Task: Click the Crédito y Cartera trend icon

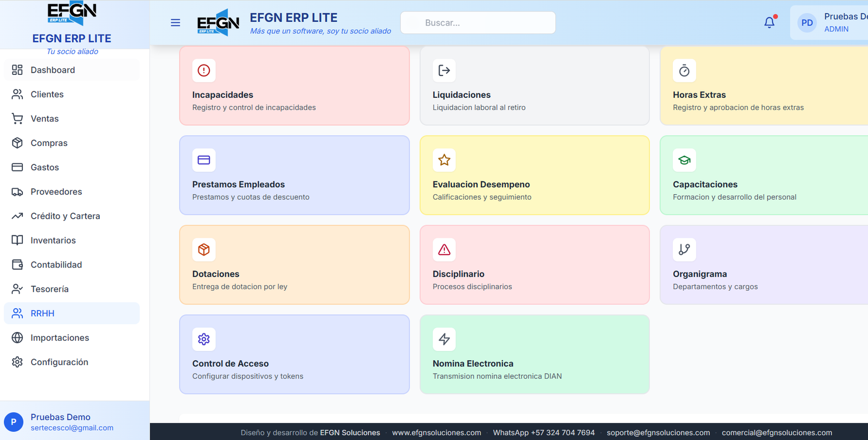Action: [17, 216]
